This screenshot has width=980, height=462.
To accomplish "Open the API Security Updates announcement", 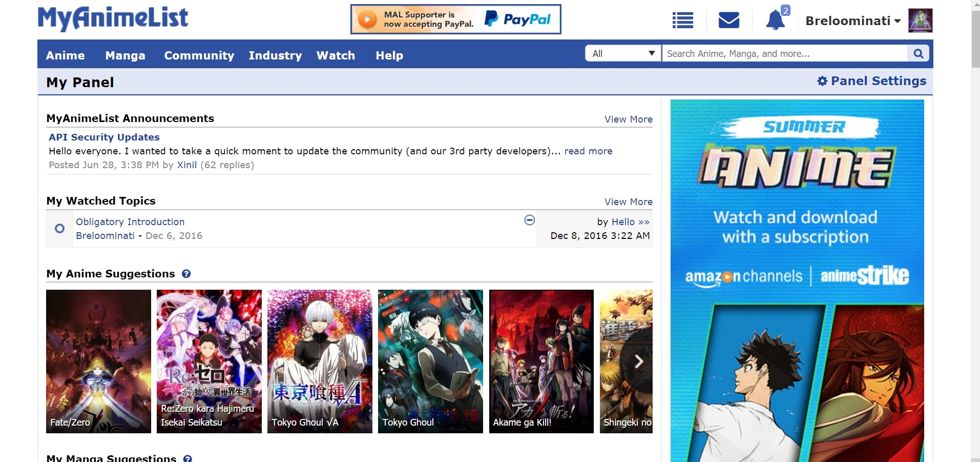I will coord(104,137).
